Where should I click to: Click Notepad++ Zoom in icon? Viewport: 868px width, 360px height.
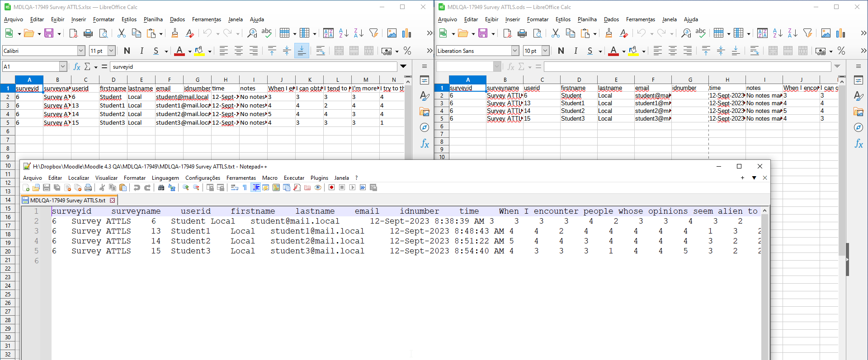point(186,187)
